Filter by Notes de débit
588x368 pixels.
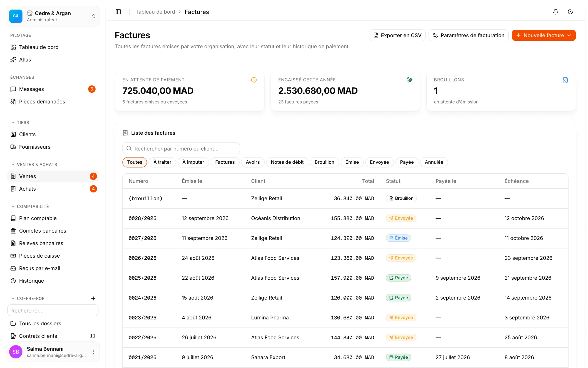click(287, 162)
